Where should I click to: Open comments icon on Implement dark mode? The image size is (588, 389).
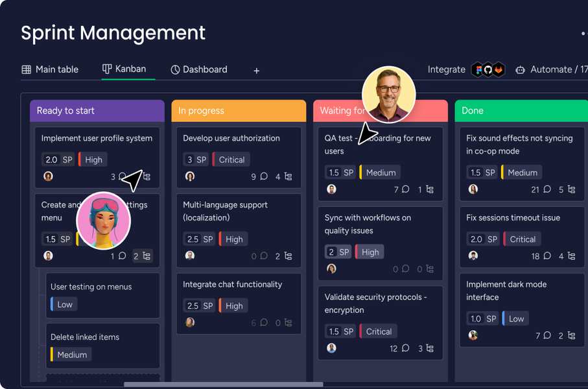[x=547, y=335]
